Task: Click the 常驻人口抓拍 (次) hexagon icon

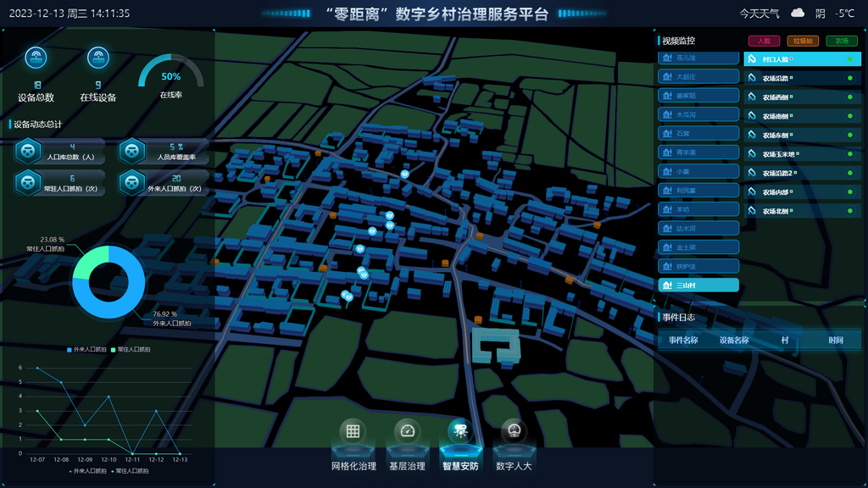Action: pos(28,183)
